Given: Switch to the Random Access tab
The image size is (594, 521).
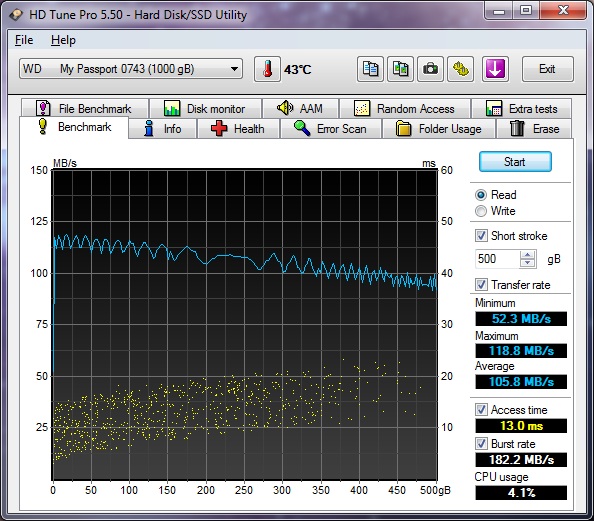Looking at the screenshot, I should pos(405,109).
